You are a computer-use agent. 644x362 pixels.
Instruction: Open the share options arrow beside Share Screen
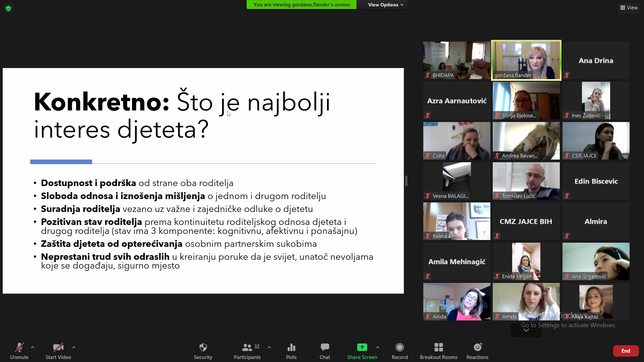378,347
